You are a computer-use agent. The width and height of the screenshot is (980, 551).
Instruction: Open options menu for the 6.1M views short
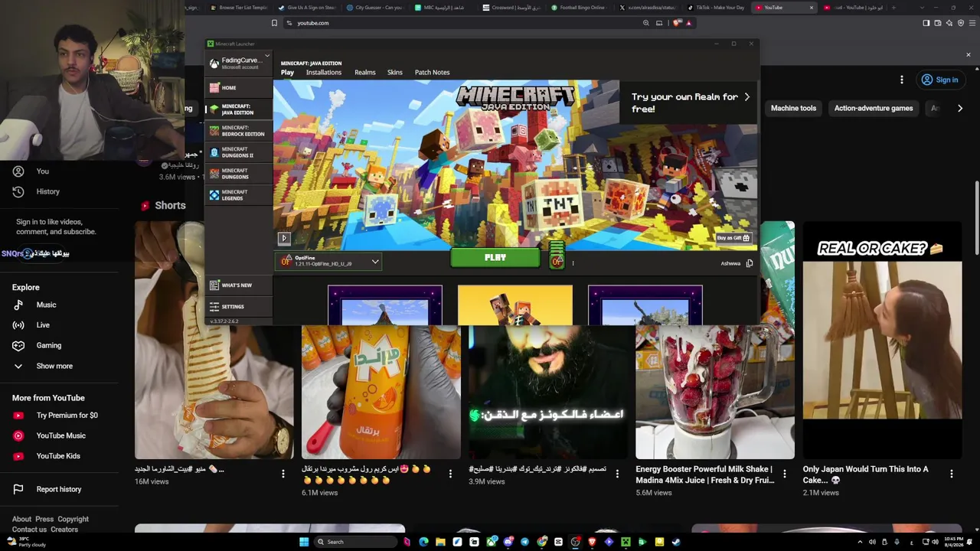tap(450, 474)
